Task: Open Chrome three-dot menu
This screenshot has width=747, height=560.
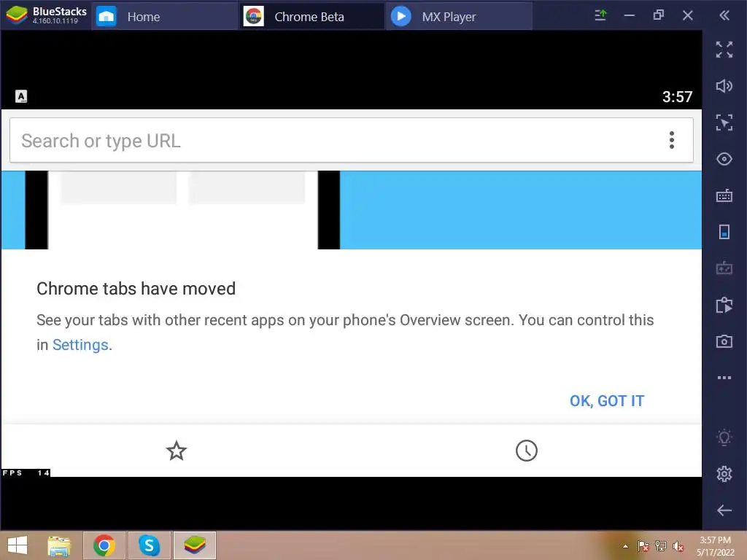Action: [x=672, y=140]
